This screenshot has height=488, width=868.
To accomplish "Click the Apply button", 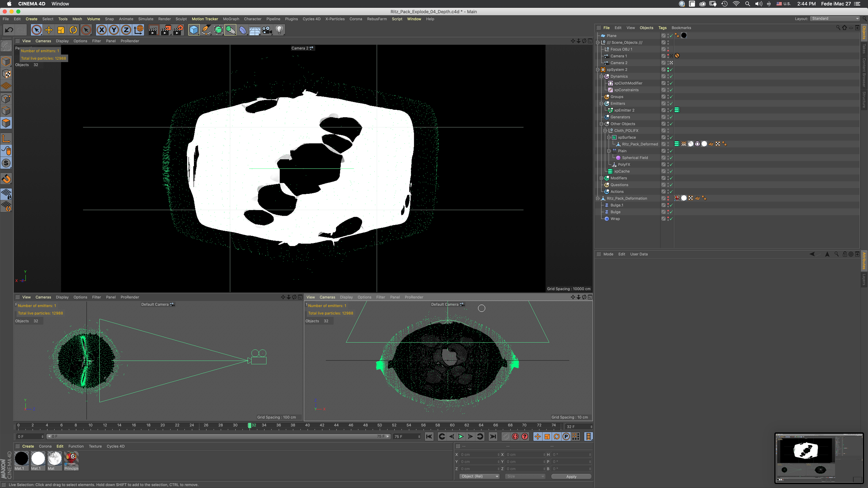I will click(571, 476).
